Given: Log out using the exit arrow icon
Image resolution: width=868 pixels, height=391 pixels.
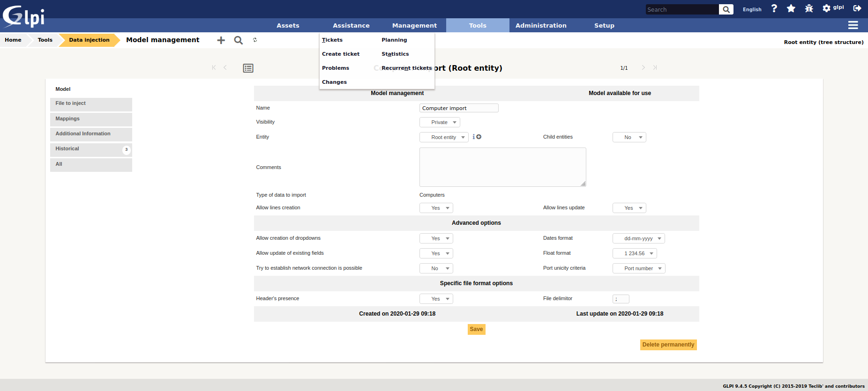Looking at the screenshot, I should [857, 8].
